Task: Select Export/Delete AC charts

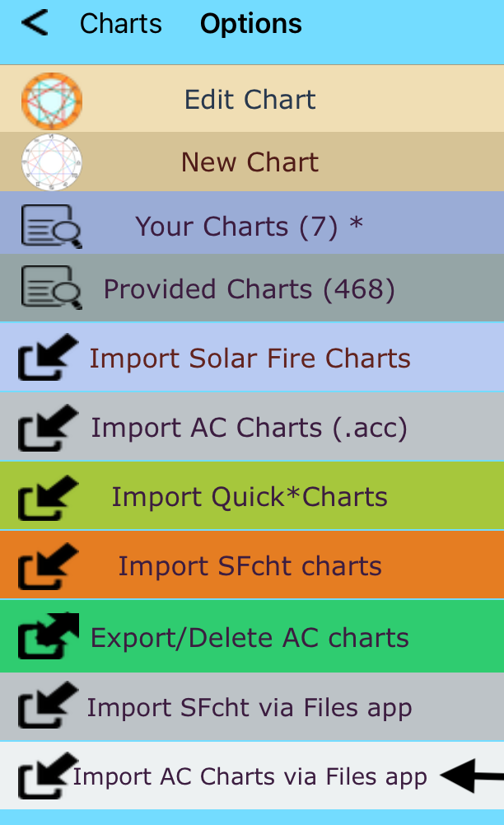Action: (x=250, y=637)
